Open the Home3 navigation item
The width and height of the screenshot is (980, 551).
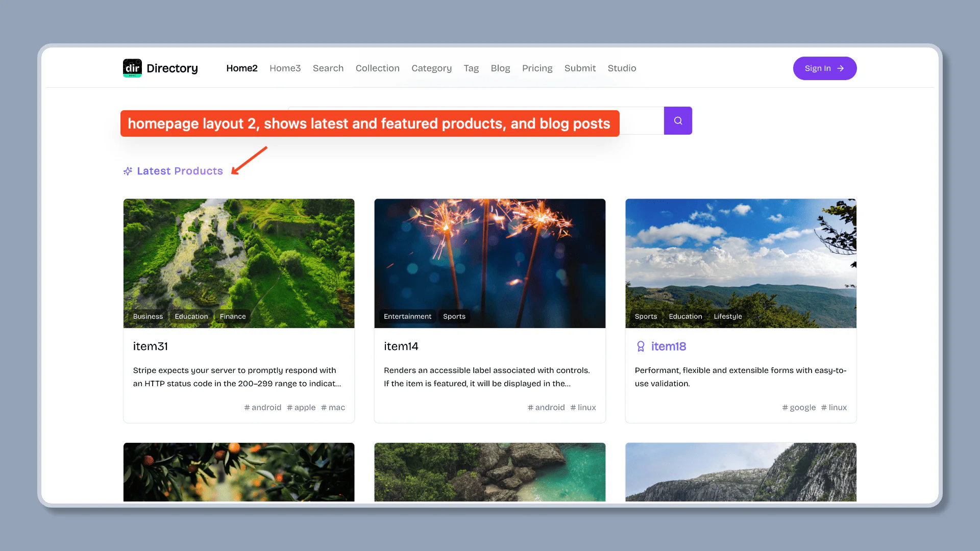tap(285, 68)
